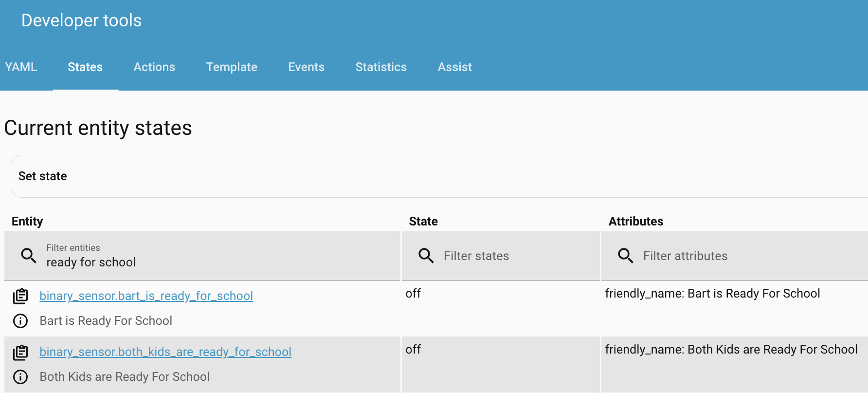This screenshot has height=393, width=868.
Task: Open binary_sensor.both_kids_are_ready_for_school link
Action: pyautogui.click(x=165, y=352)
